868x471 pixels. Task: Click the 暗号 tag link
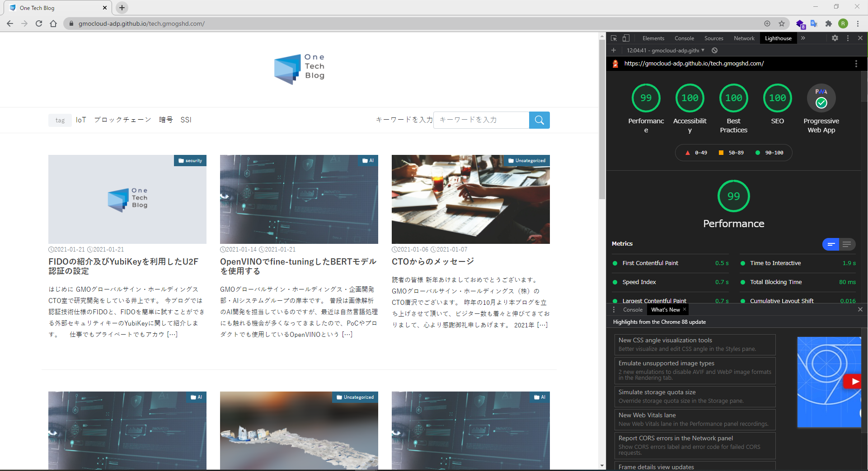(166, 120)
